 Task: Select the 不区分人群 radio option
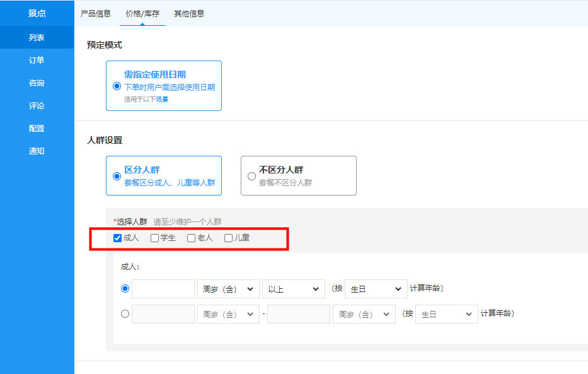tap(252, 177)
